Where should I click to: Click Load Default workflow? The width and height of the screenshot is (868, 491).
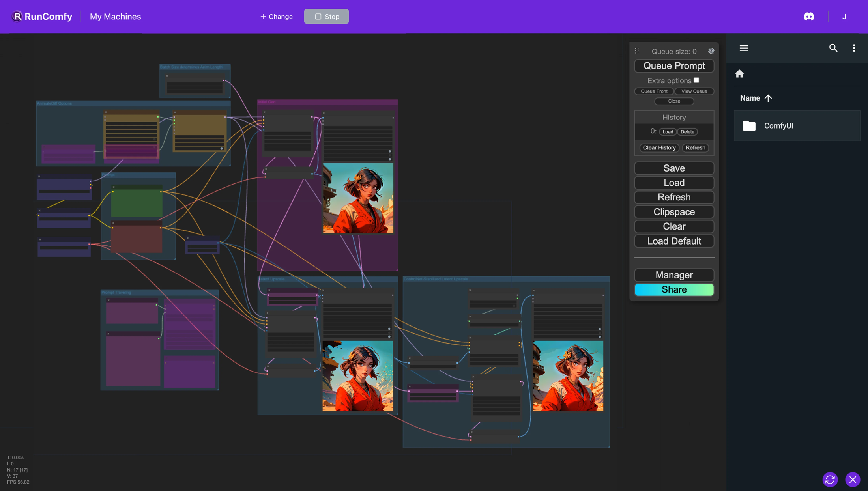tap(674, 241)
